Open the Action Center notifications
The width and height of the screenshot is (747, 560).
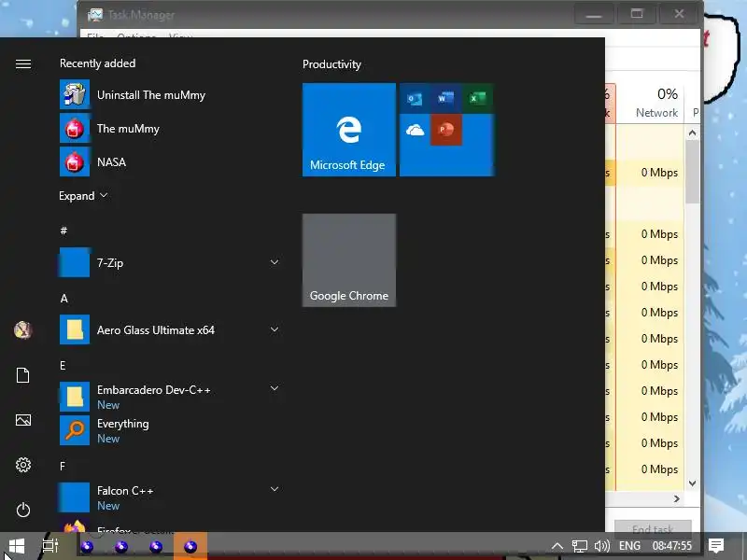click(716, 546)
